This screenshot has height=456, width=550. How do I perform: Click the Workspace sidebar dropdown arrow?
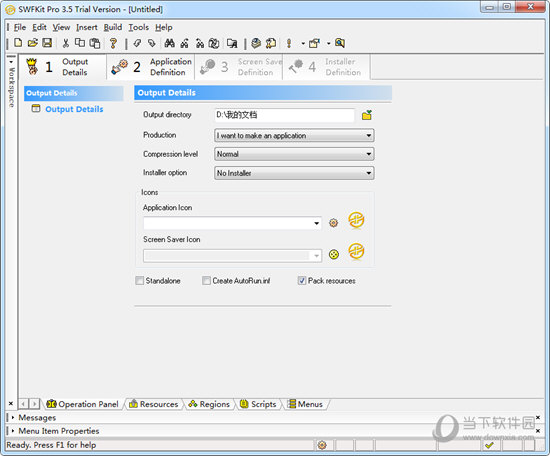pyautogui.click(x=11, y=62)
